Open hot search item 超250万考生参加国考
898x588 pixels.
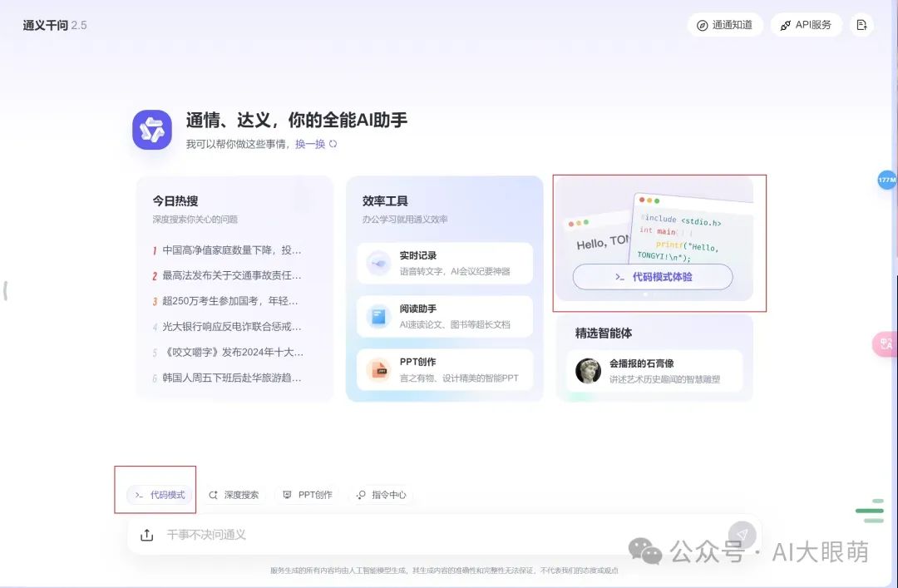(x=225, y=301)
